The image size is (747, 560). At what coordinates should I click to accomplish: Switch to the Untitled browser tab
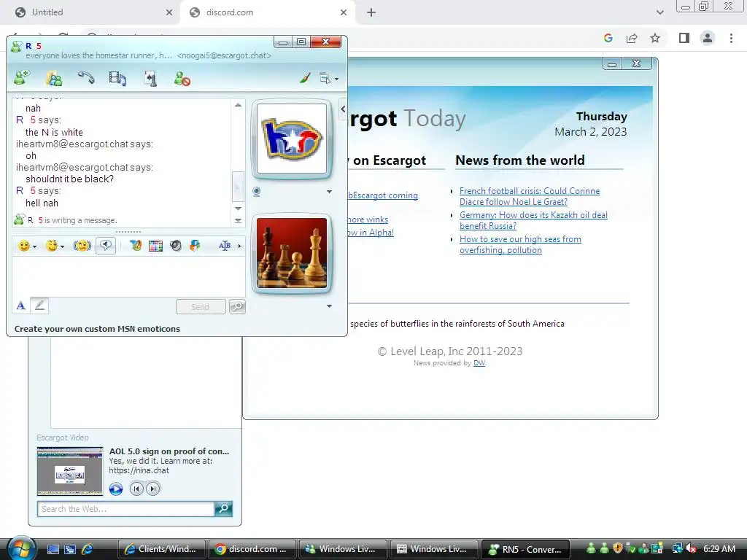coord(90,12)
